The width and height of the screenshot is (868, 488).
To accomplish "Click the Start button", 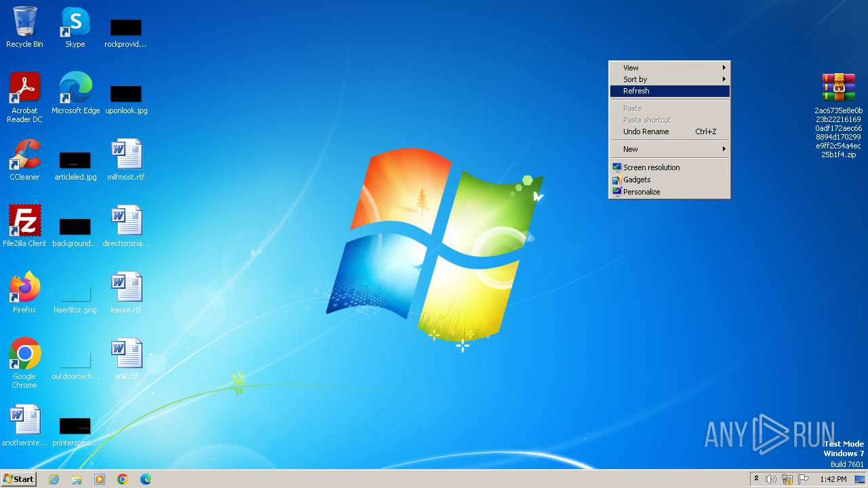I will point(18,479).
